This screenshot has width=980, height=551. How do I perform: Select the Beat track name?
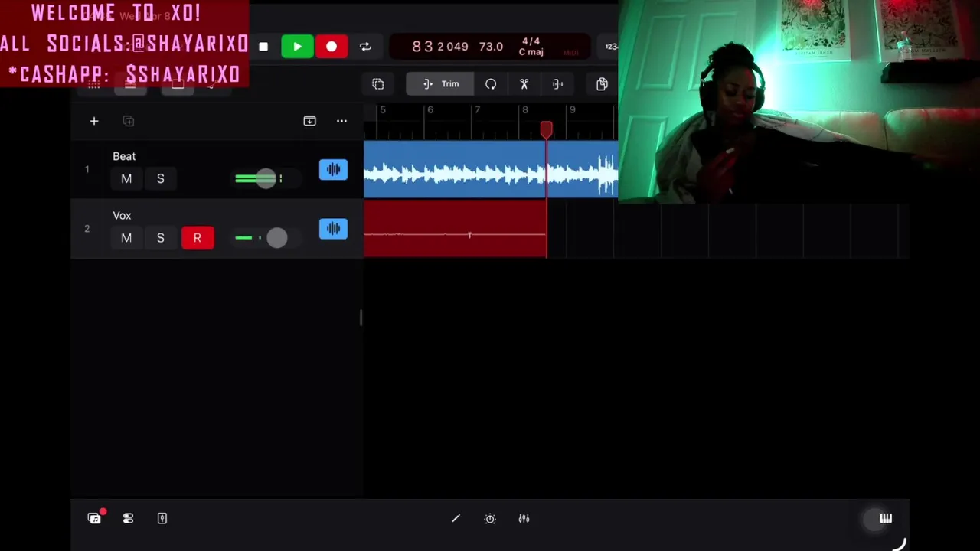coord(124,156)
